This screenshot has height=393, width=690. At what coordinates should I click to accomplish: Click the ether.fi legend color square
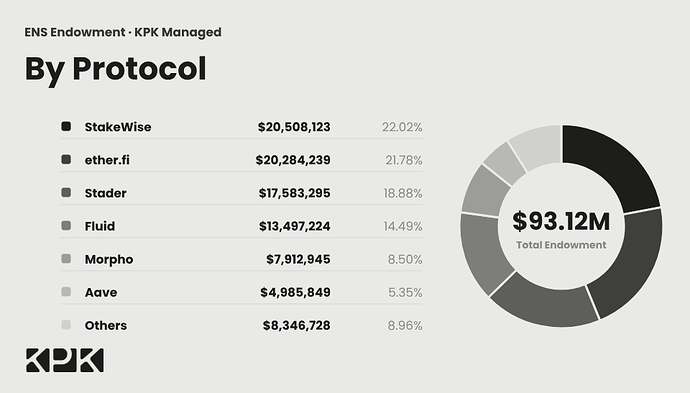click(x=66, y=159)
